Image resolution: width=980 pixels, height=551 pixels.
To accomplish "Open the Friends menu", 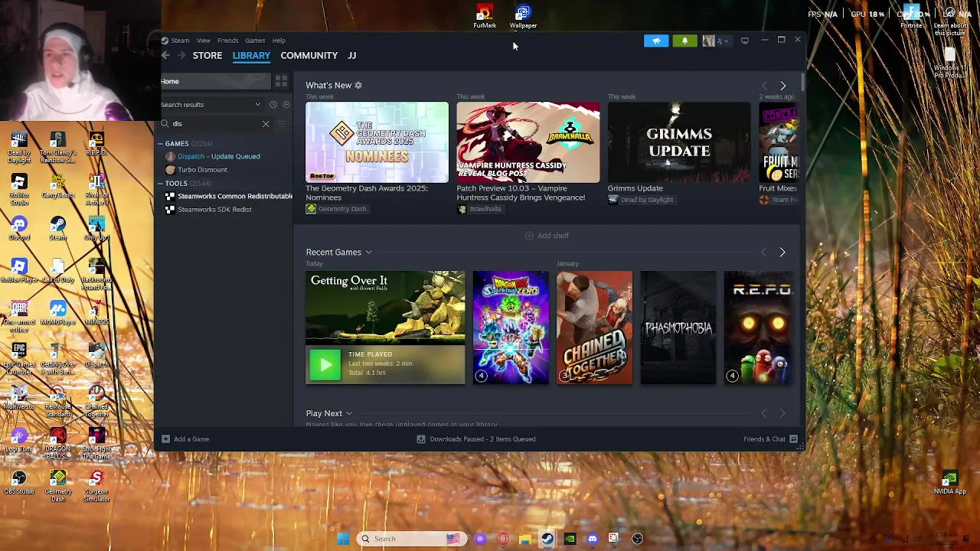I will [227, 41].
